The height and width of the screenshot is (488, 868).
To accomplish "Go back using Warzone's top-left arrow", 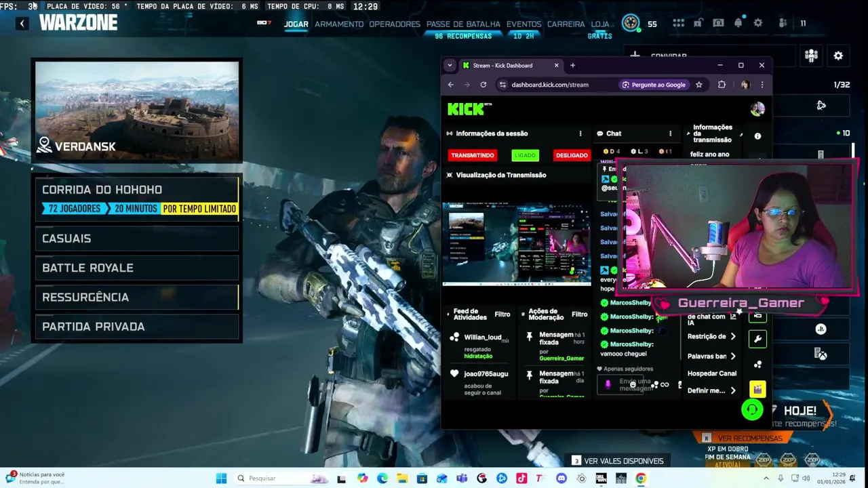I will [x=22, y=24].
